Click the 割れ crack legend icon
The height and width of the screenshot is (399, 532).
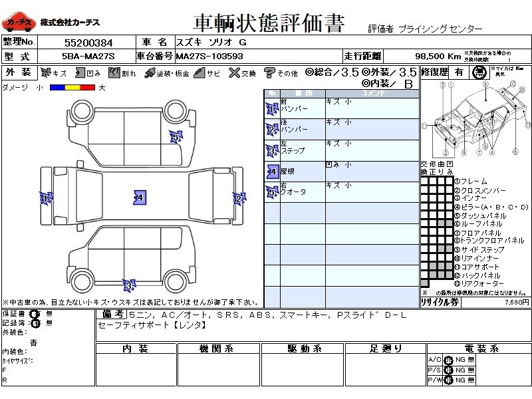pos(114,73)
